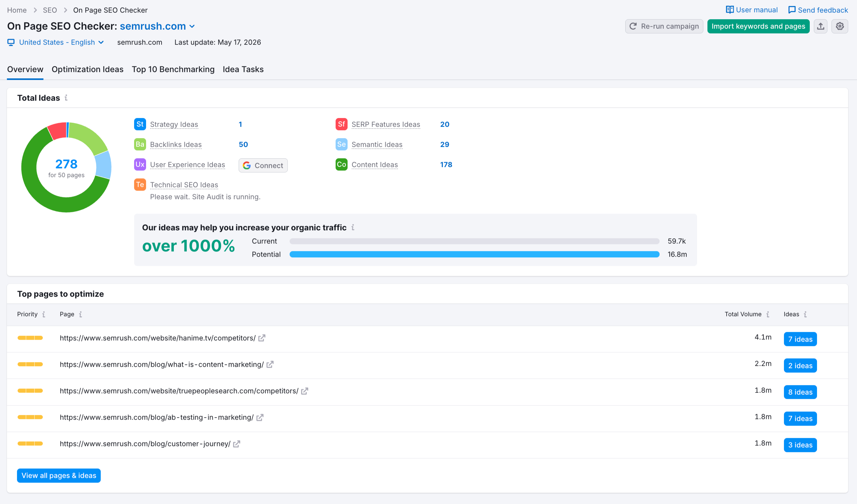
Task: Open the Idea Tasks tab
Action: [243, 69]
